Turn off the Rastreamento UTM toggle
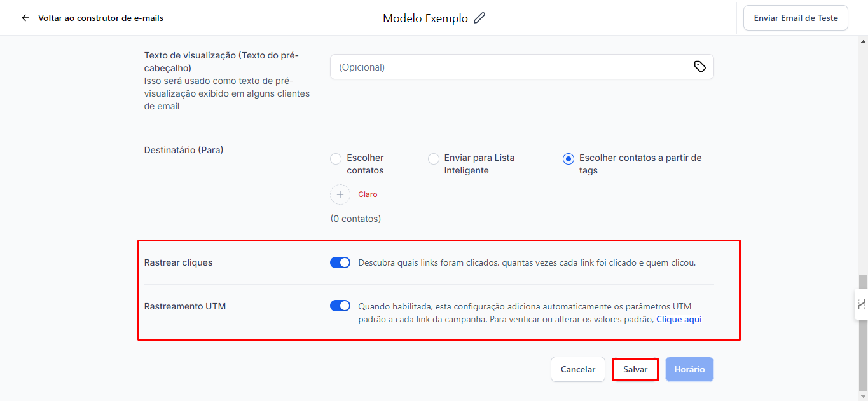 coord(340,306)
